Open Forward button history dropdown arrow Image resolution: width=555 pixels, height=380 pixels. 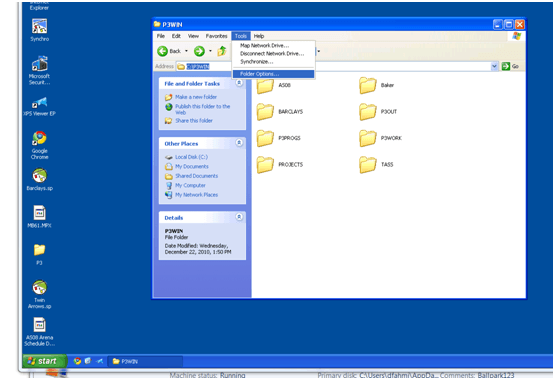[210, 51]
